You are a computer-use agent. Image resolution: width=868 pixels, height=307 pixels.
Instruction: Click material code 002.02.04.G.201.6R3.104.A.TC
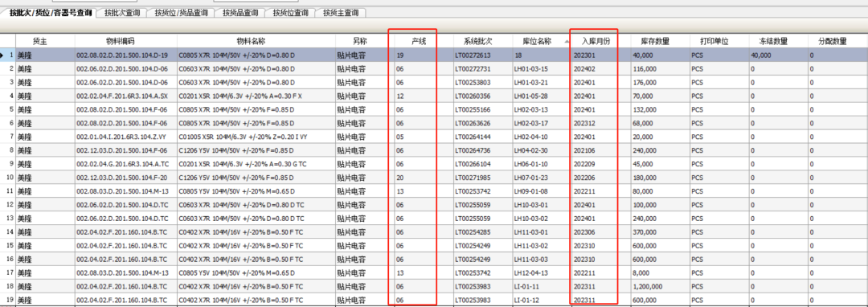pyautogui.click(x=122, y=164)
